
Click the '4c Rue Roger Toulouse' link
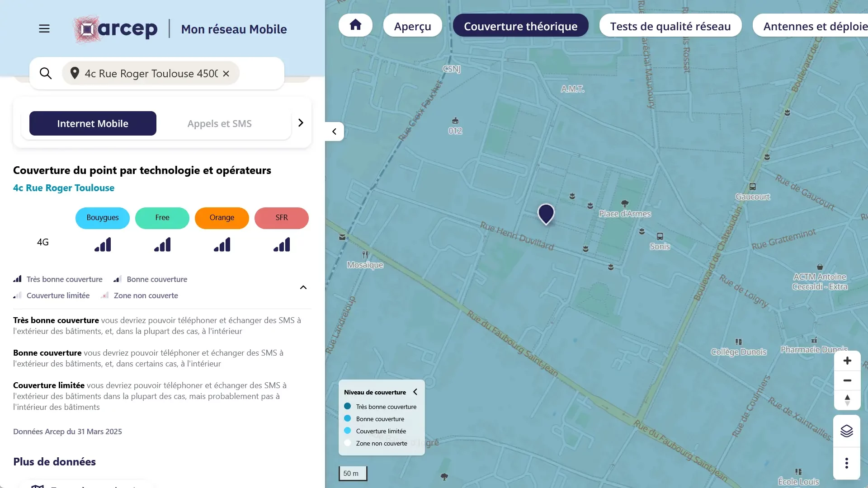coord(64,188)
